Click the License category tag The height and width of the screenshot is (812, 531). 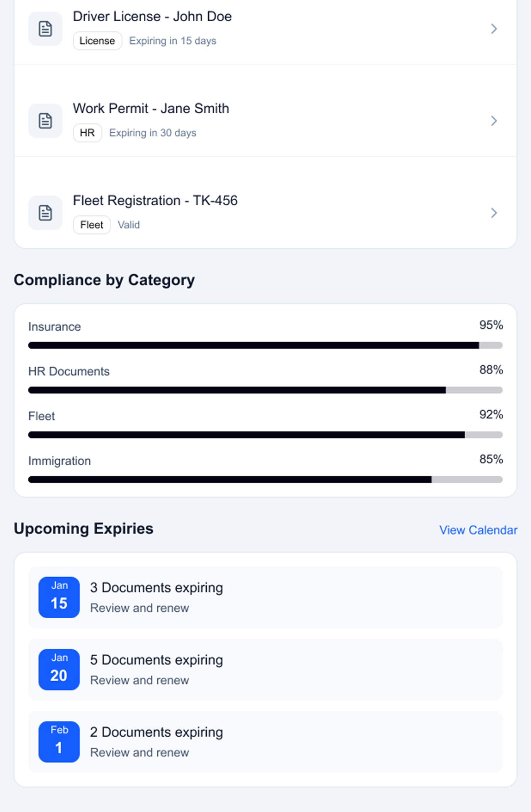tap(97, 41)
